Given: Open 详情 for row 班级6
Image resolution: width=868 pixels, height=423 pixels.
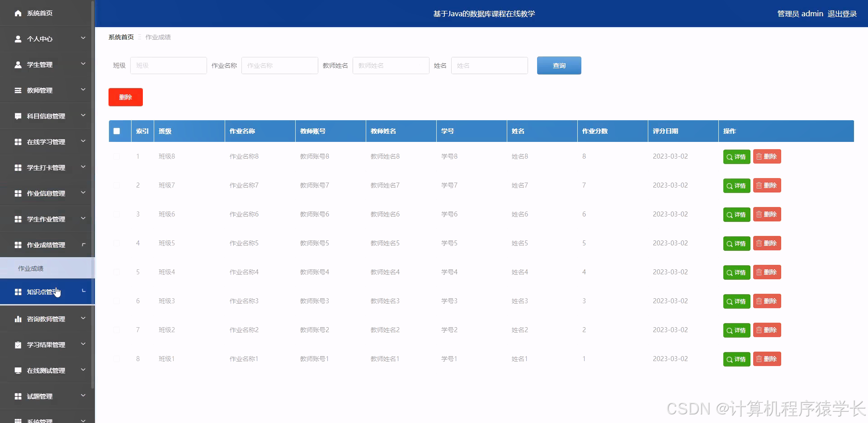Looking at the screenshot, I should tap(736, 215).
